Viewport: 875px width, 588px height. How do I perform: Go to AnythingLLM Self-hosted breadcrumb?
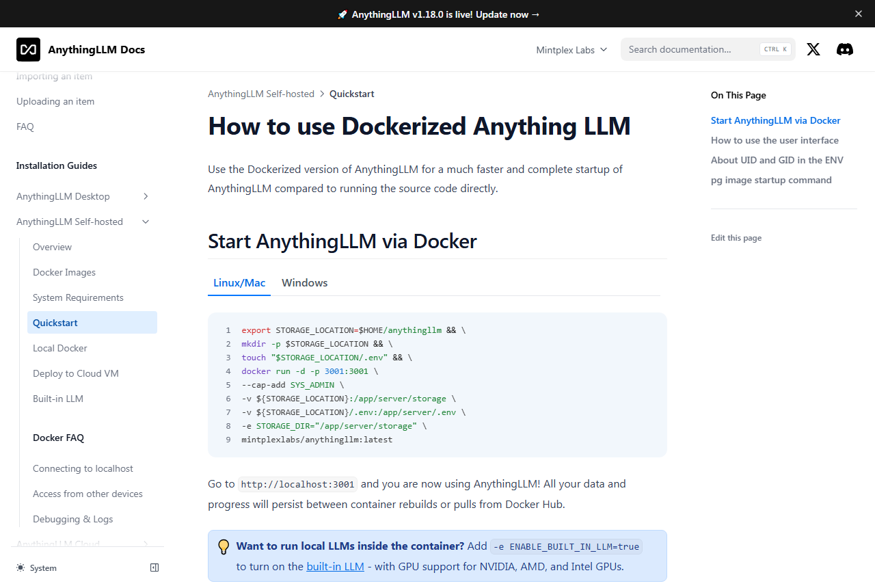(261, 94)
